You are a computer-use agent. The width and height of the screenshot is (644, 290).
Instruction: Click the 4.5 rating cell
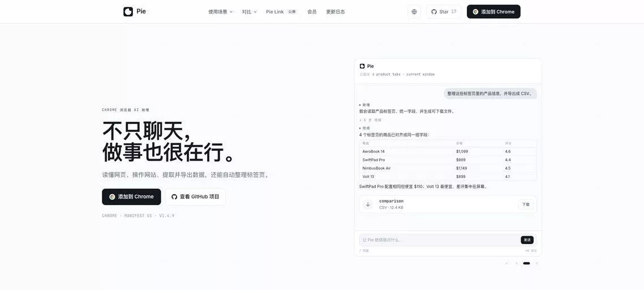508,168
